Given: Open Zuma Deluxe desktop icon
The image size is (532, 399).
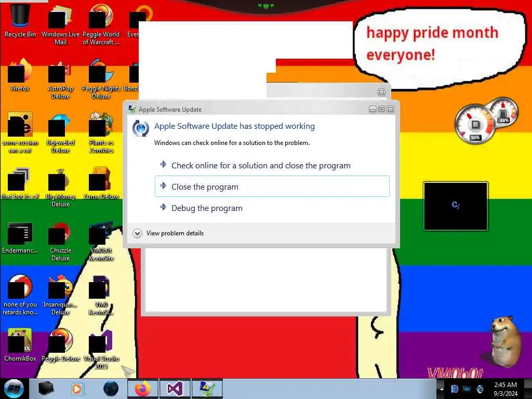Looking at the screenshot, I should 101,183.
